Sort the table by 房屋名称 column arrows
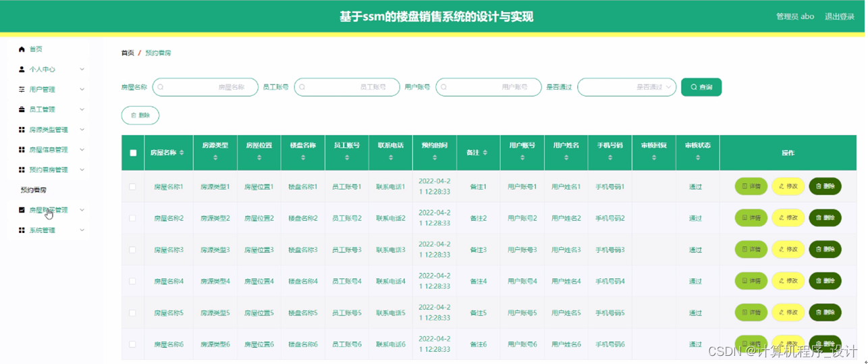 (182, 153)
